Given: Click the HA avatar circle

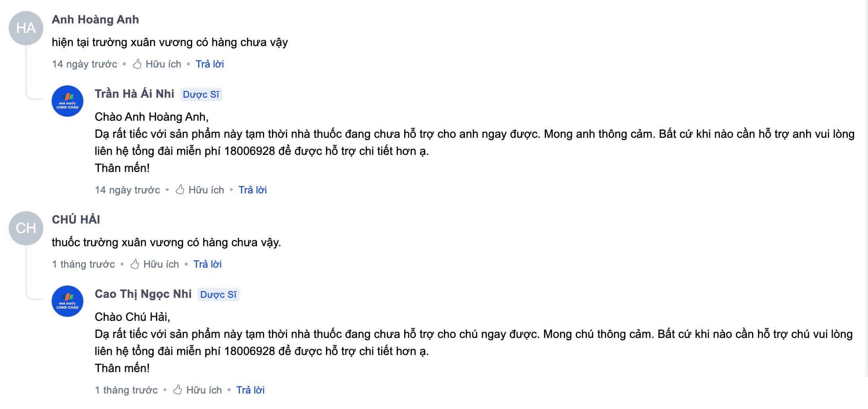Looking at the screenshot, I should tap(26, 28).
